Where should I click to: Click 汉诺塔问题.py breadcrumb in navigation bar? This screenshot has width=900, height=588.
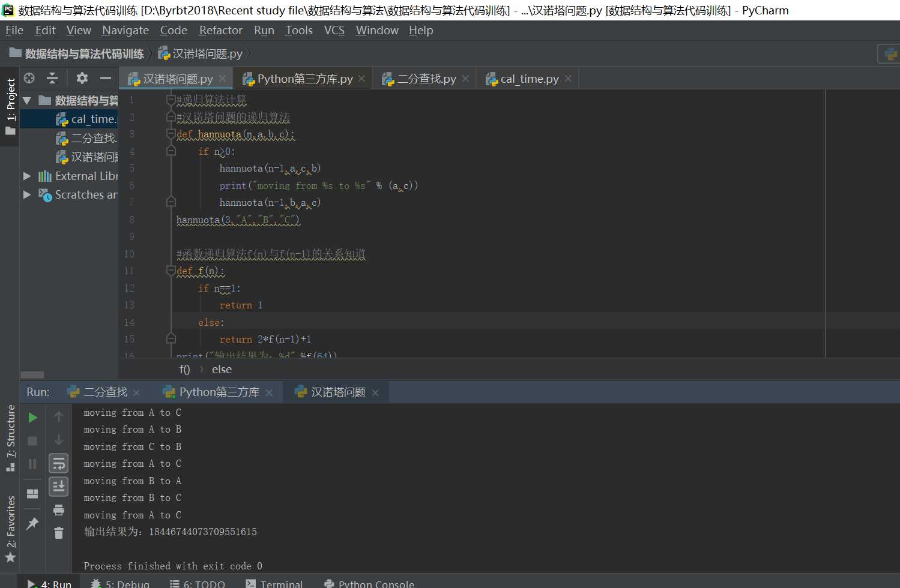[201, 54]
